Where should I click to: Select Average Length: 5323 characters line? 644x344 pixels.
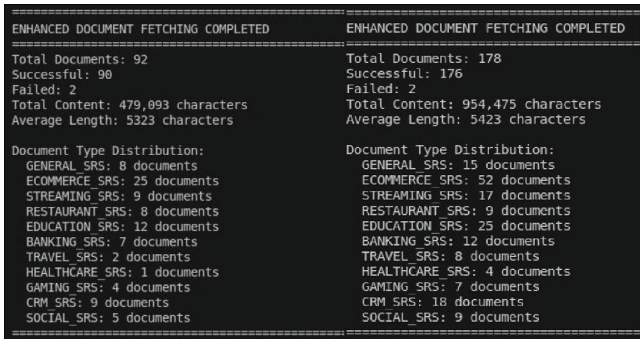pos(122,120)
